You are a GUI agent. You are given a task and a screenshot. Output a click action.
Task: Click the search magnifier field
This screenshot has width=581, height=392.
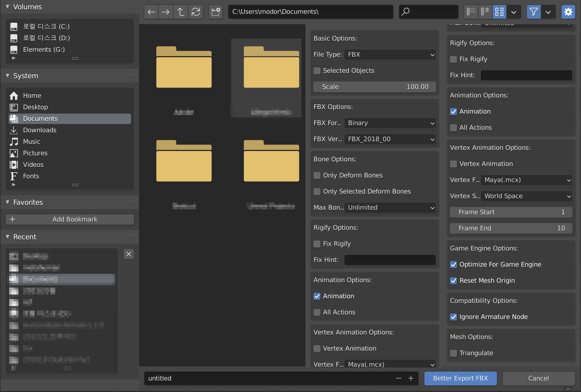pyautogui.click(x=428, y=12)
